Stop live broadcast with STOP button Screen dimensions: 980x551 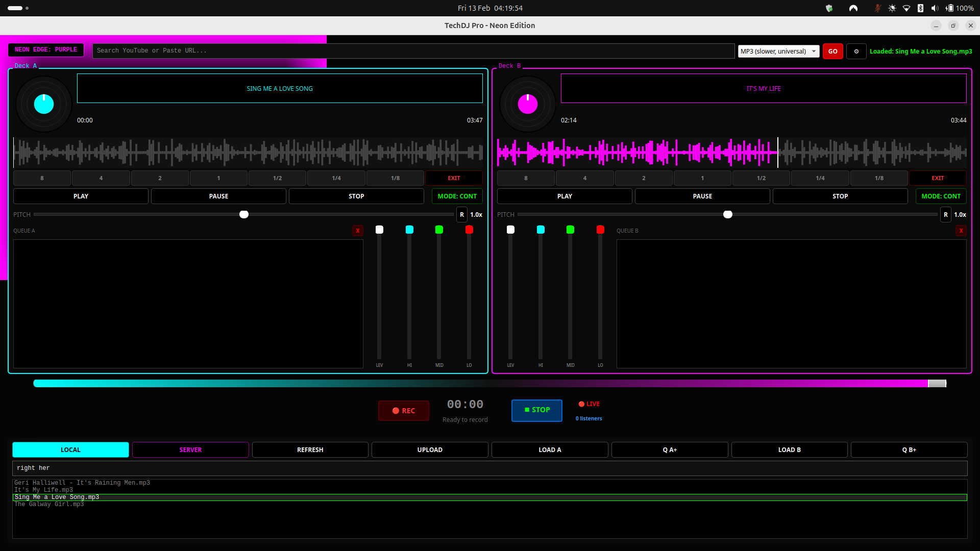tap(536, 410)
